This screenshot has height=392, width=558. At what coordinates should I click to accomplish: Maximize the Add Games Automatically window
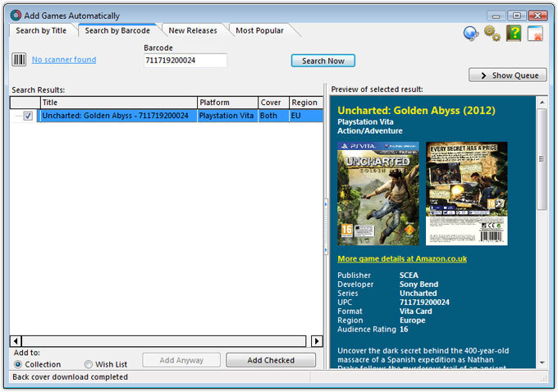click(517, 16)
